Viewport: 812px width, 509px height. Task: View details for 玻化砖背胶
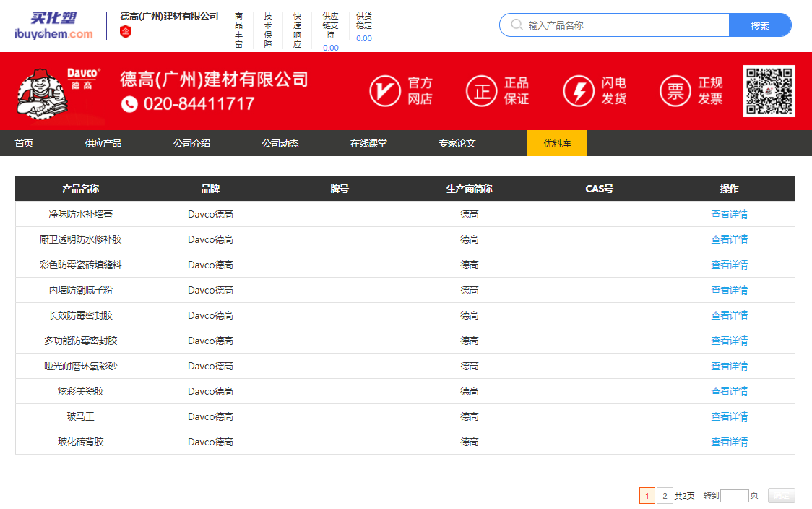[729, 442]
